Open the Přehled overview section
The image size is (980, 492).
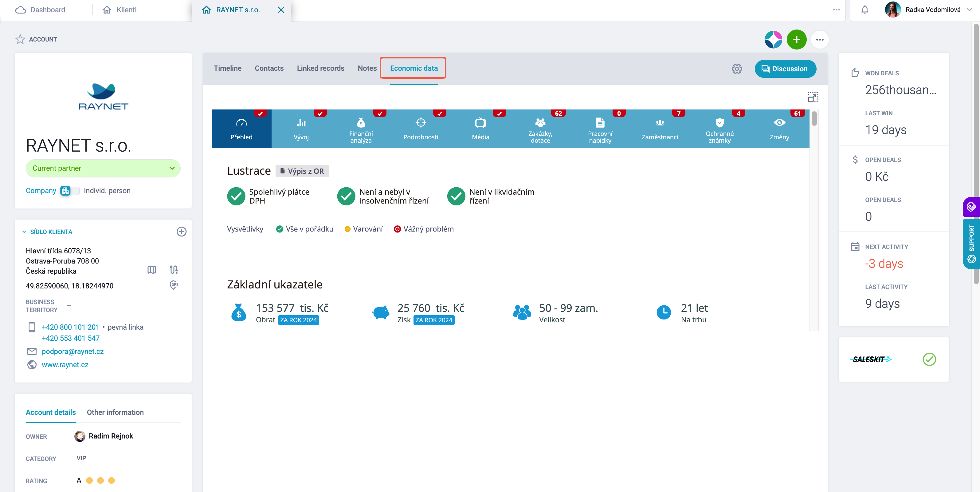(x=241, y=129)
